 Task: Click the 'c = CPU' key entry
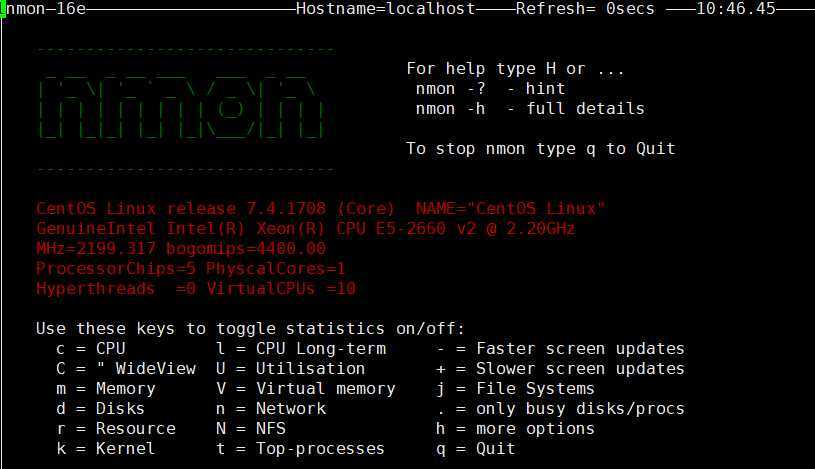pos(91,348)
